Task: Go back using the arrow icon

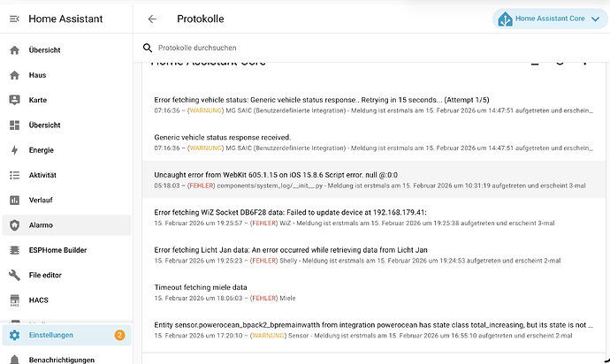Action: click(x=152, y=19)
